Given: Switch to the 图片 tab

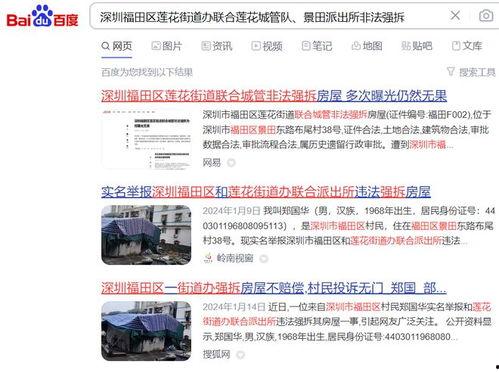Looking at the screenshot, I should tap(167, 46).
